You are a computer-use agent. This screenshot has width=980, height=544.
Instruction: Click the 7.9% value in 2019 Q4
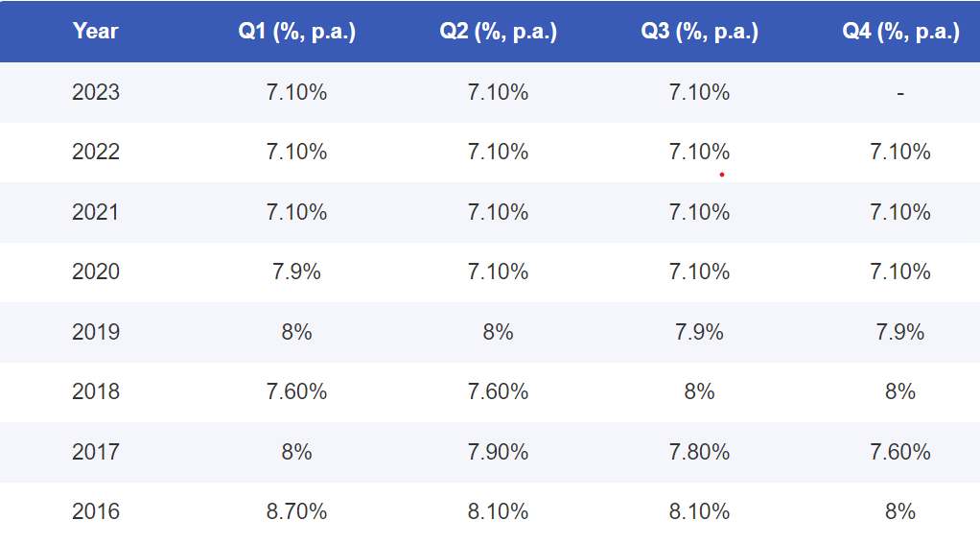coord(900,332)
